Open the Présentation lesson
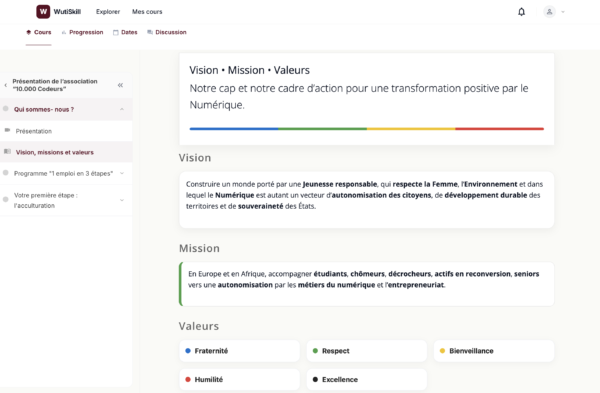600x393 pixels. coord(34,131)
